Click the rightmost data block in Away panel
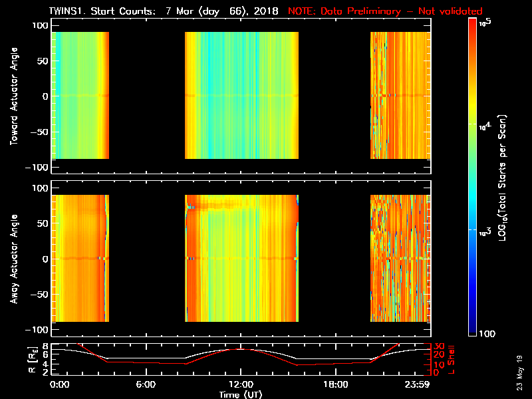 [400, 258]
